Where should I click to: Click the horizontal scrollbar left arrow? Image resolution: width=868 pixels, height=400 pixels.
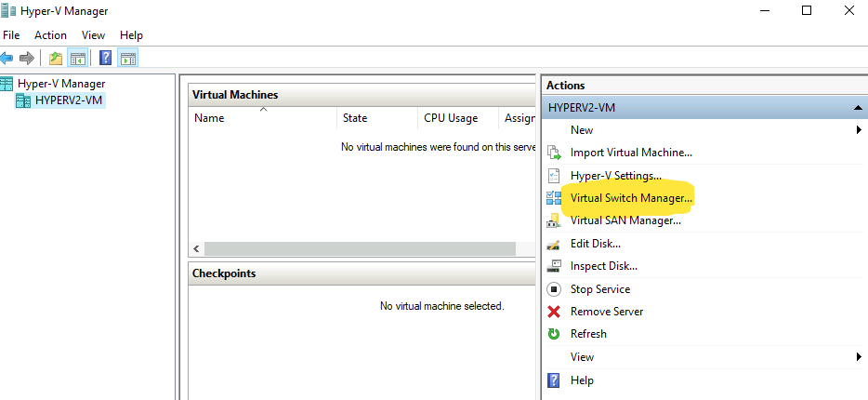pyautogui.click(x=195, y=248)
